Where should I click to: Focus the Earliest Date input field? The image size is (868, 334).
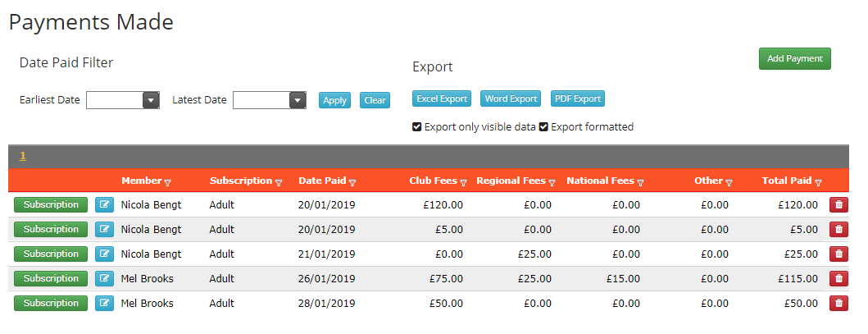tap(115, 100)
